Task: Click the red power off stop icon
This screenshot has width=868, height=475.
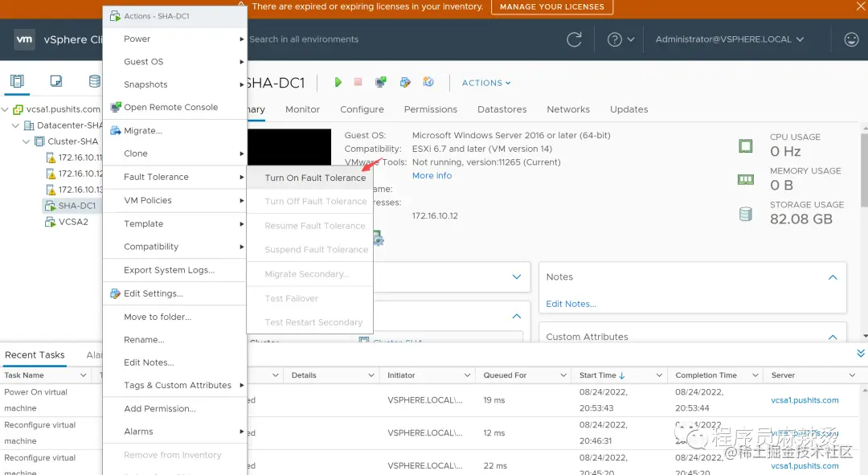Action: pos(358,82)
